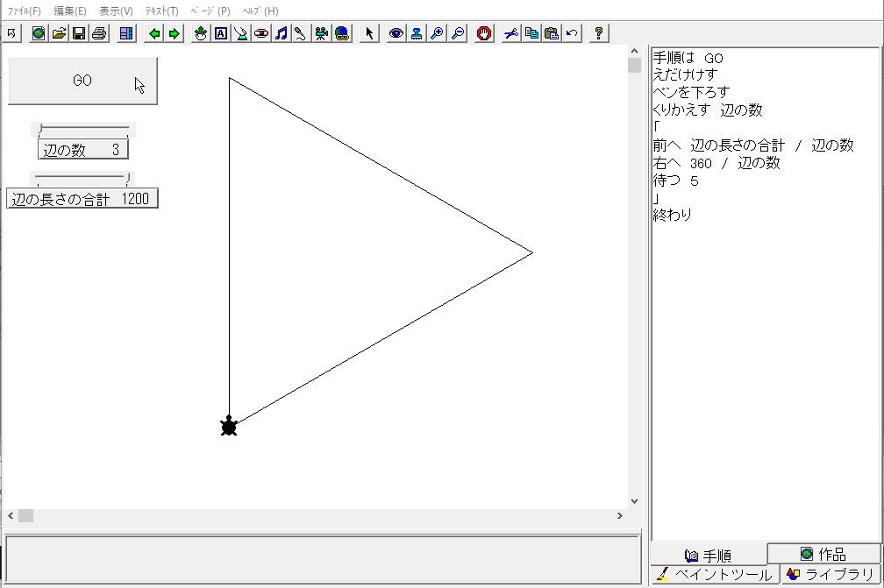Click the save (floppy disk) toolbar icon

pos(79,33)
